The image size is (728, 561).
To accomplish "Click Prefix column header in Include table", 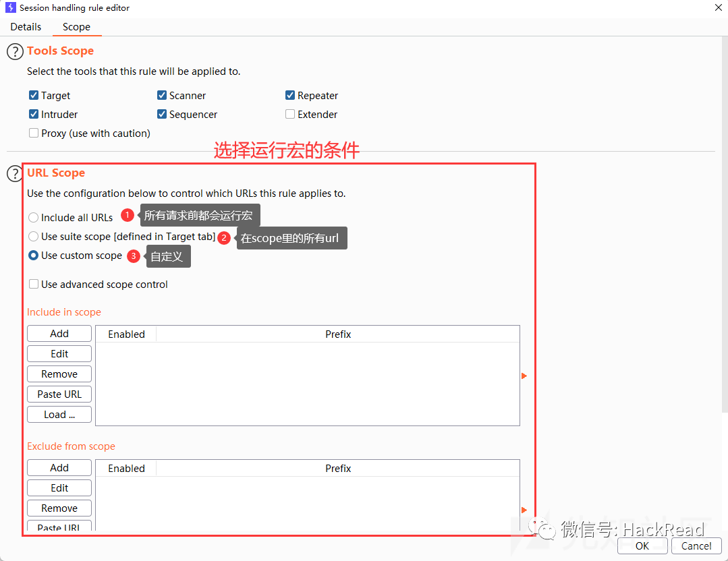I will 338,334.
